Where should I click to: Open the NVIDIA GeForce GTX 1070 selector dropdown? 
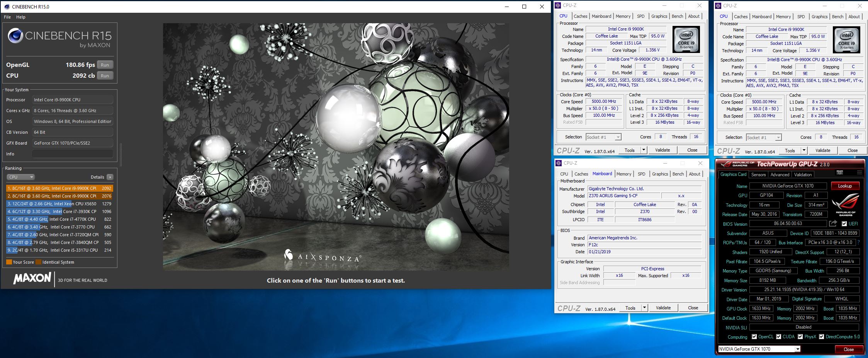(x=798, y=349)
